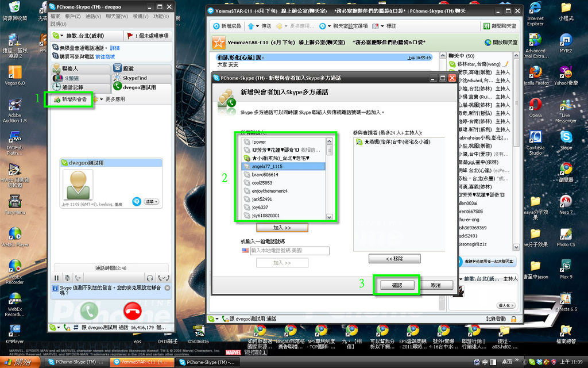Click the 開放聊天室 public chat link
Screen dimensions: 588x368
[x=501, y=43]
